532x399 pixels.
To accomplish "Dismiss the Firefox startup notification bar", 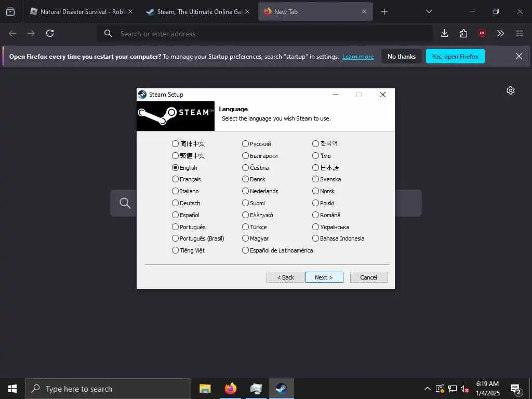I will pyautogui.click(x=519, y=56).
